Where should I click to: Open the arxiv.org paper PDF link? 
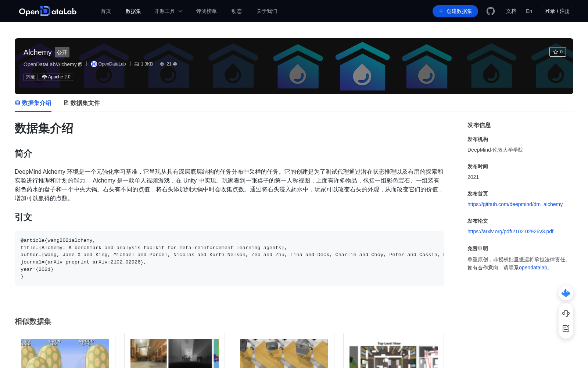510,231
